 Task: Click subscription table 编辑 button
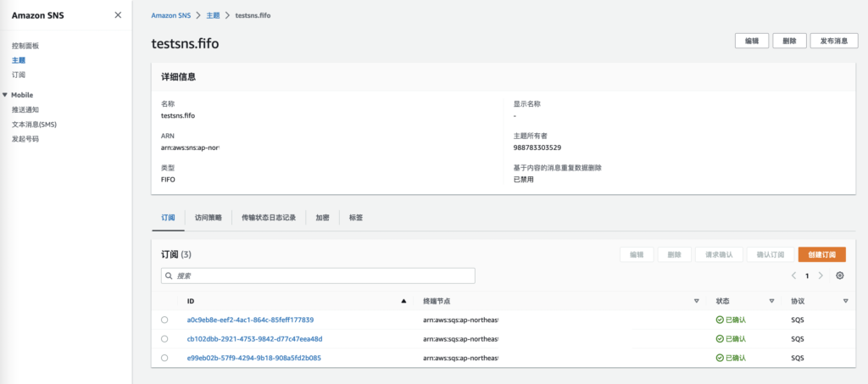pos(637,254)
